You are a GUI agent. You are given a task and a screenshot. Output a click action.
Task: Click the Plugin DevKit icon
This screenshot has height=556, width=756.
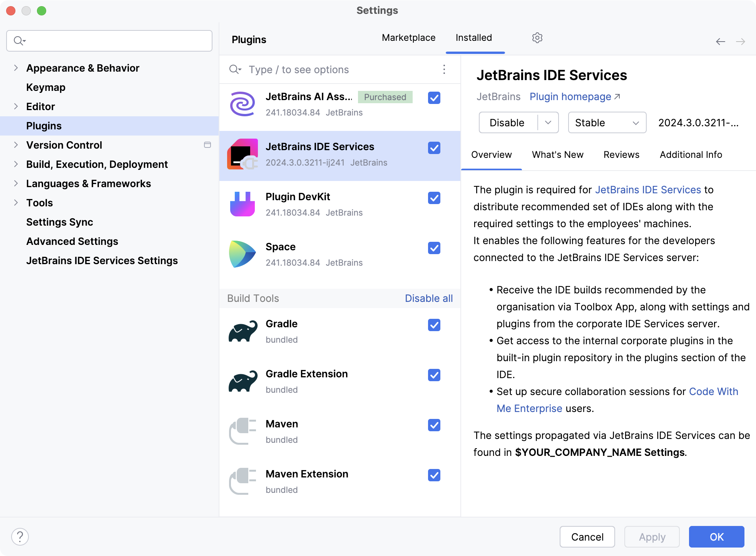[x=243, y=204]
